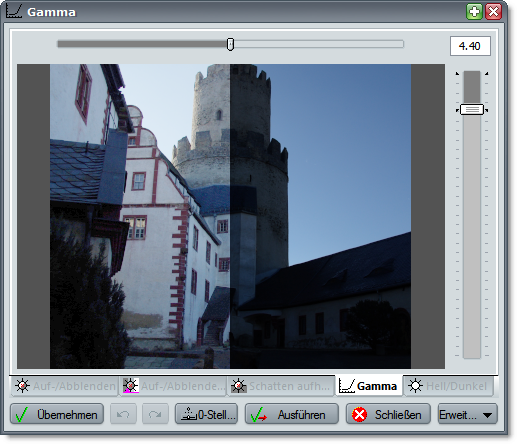Open the Erweit... dropdown menu
517x444 pixels.
(467, 414)
